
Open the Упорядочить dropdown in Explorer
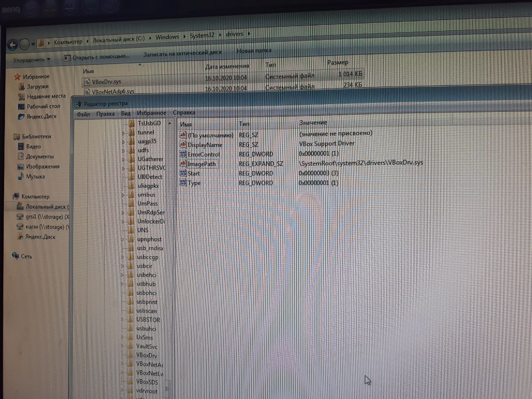click(x=32, y=60)
